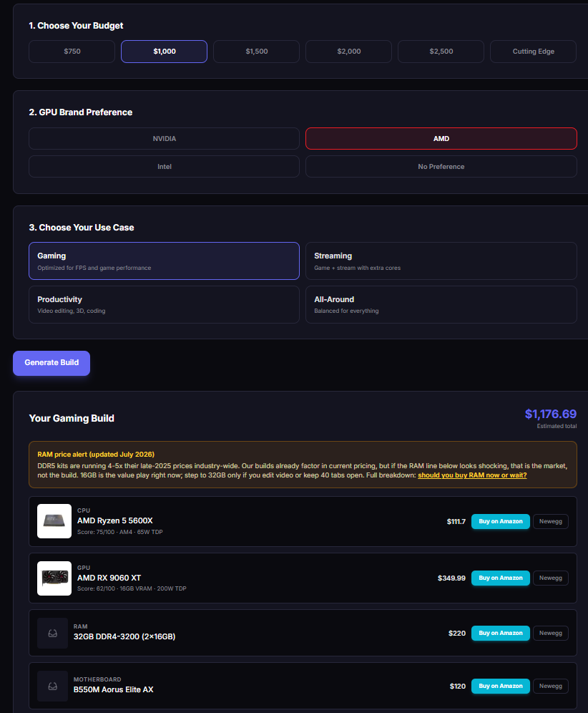Click the motherboard placeholder icon
Viewport: 588px width, 713px height.
click(53, 687)
